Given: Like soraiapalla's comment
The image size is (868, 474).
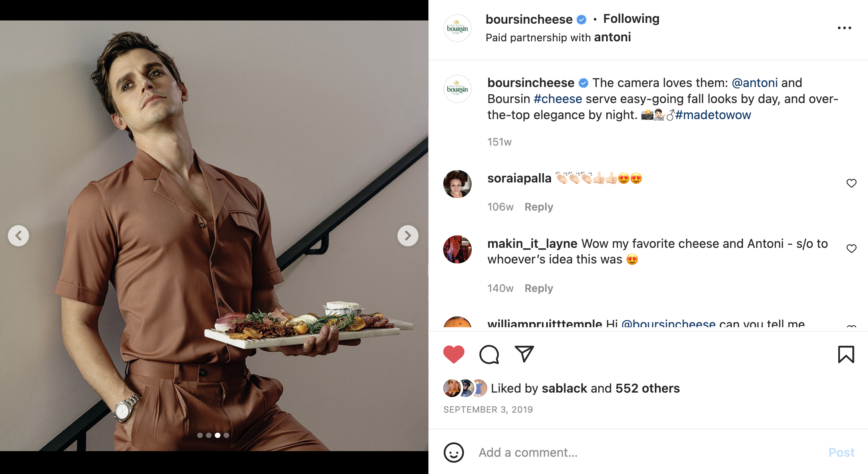Looking at the screenshot, I should pos(851,183).
